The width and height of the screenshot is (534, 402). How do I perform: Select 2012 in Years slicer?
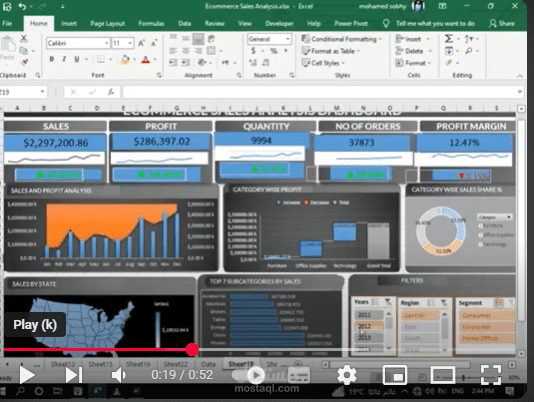pyautogui.click(x=369, y=326)
